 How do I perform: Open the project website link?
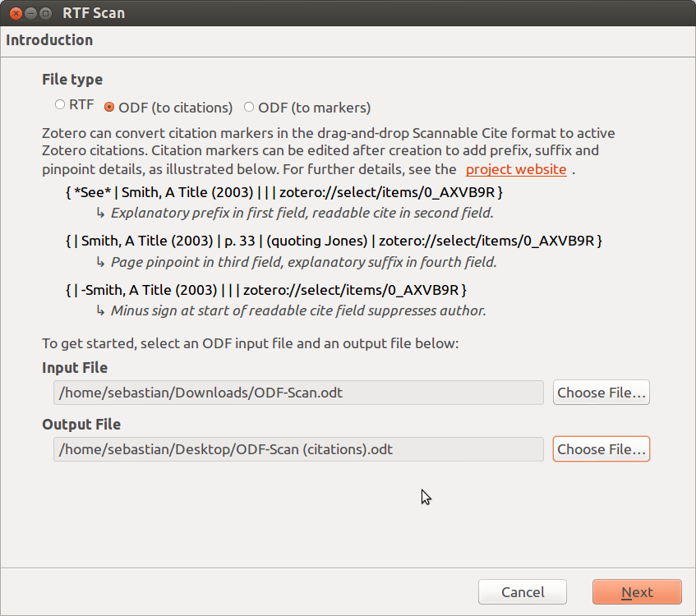pos(516,169)
